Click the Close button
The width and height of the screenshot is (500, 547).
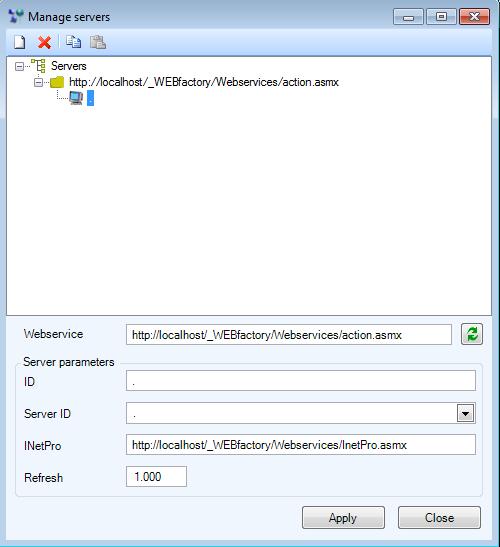[x=439, y=518]
